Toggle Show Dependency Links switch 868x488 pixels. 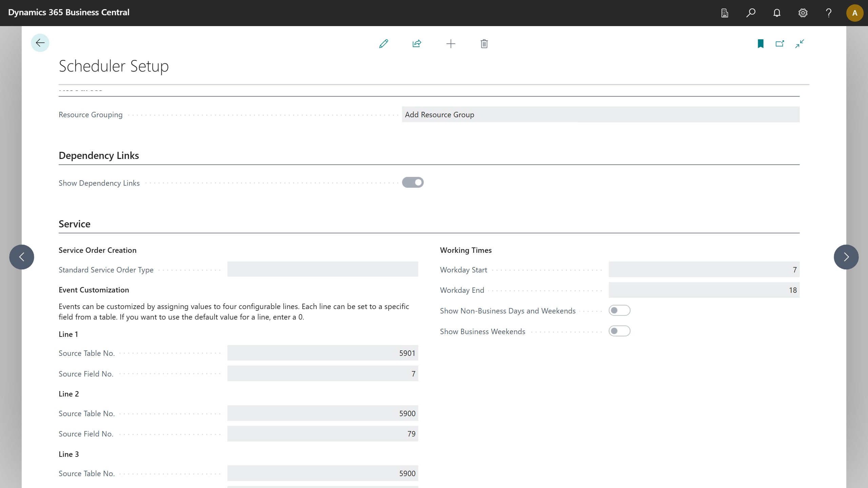[x=413, y=182]
